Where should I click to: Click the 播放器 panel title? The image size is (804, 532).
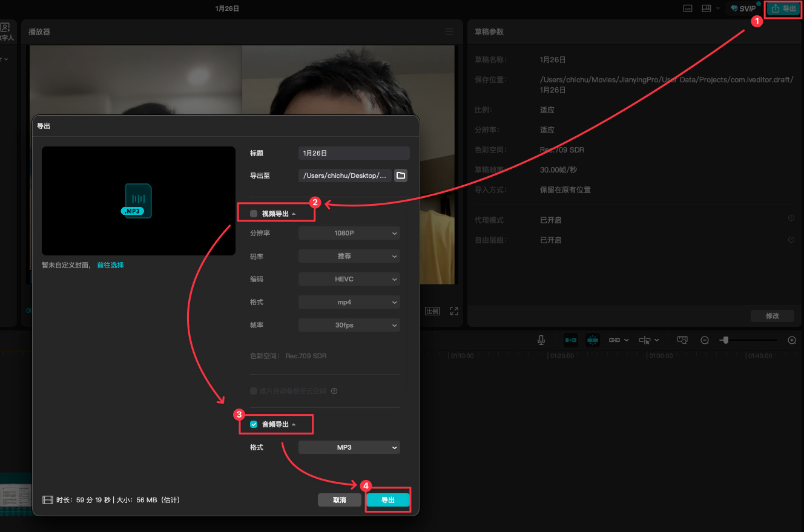click(x=39, y=31)
